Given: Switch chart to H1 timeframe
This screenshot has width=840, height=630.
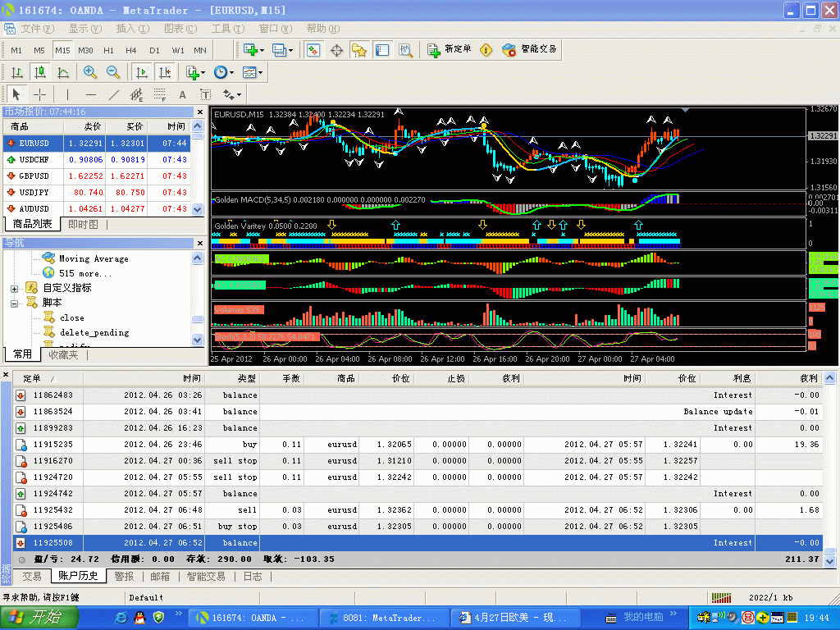Looking at the screenshot, I should [x=108, y=50].
